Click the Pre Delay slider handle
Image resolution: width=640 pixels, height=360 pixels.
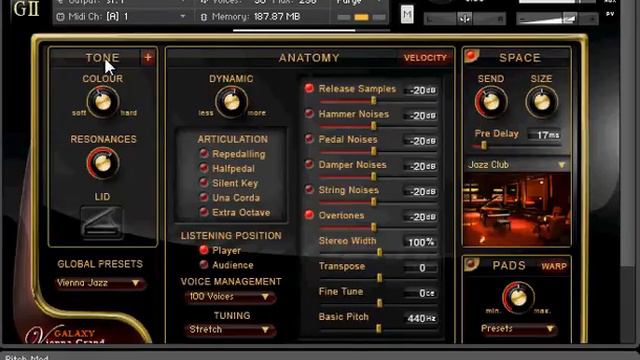pyautogui.click(x=484, y=145)
